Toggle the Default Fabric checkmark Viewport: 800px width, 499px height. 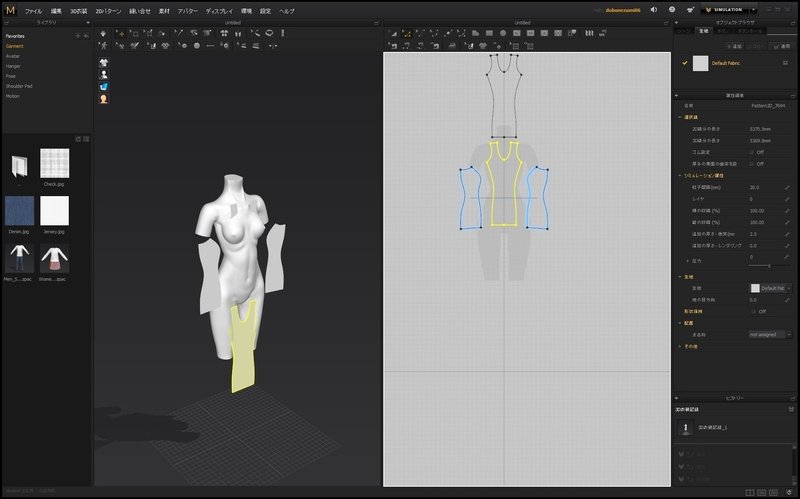tap(685, 63)
